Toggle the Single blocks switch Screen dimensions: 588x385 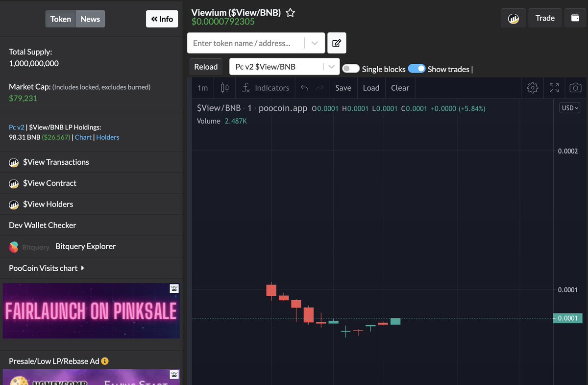tap(351, 69)
